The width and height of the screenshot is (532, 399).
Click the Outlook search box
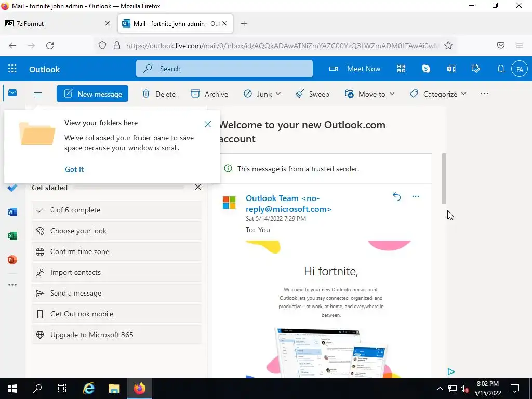click(x=224, y=69)
